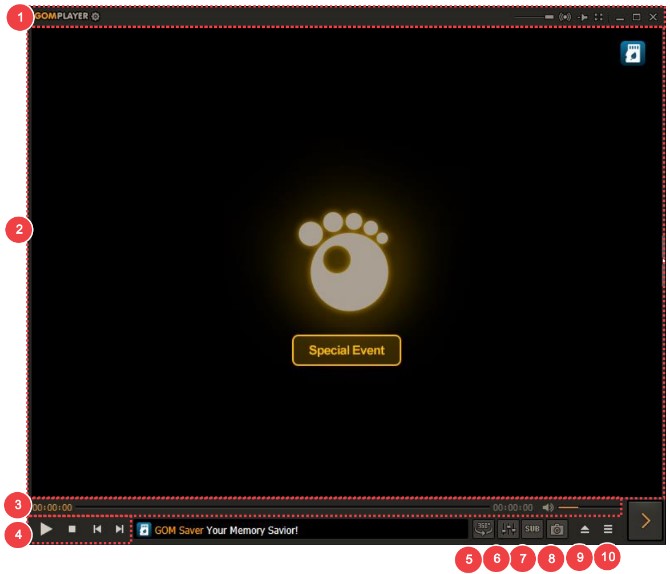Image resolution: width=670 pixels, height=574 pixels.
Task: Click the playback seek bar
Action: (280, 508)
